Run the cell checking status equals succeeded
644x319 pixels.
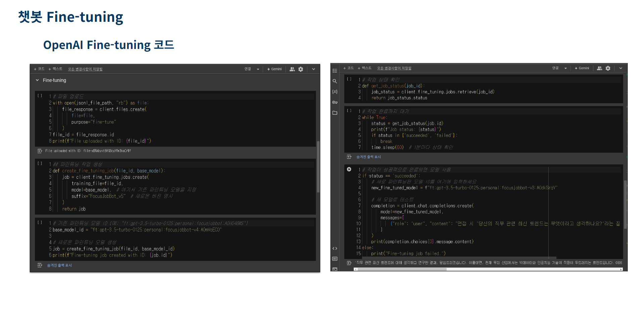[349, 169]
